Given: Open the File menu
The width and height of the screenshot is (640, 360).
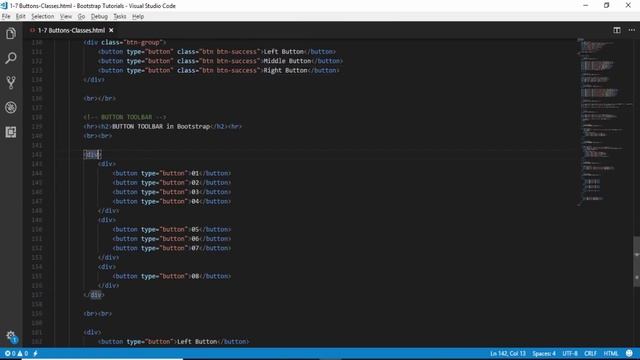Looking at the screenshot, I should [6, 16].
